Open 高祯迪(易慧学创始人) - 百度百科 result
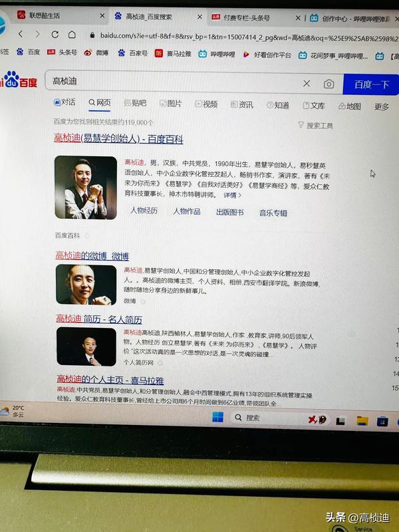Screen dimensions: 399x532 pos(118,139)
